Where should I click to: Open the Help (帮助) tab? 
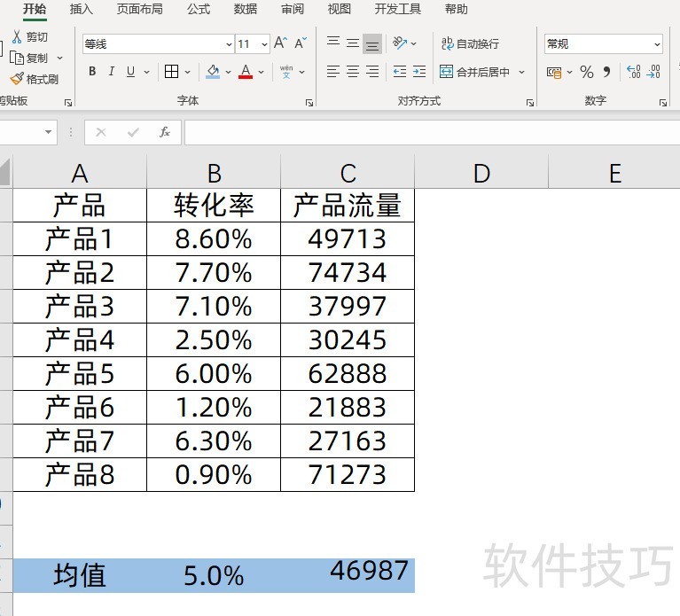[457, 9]
